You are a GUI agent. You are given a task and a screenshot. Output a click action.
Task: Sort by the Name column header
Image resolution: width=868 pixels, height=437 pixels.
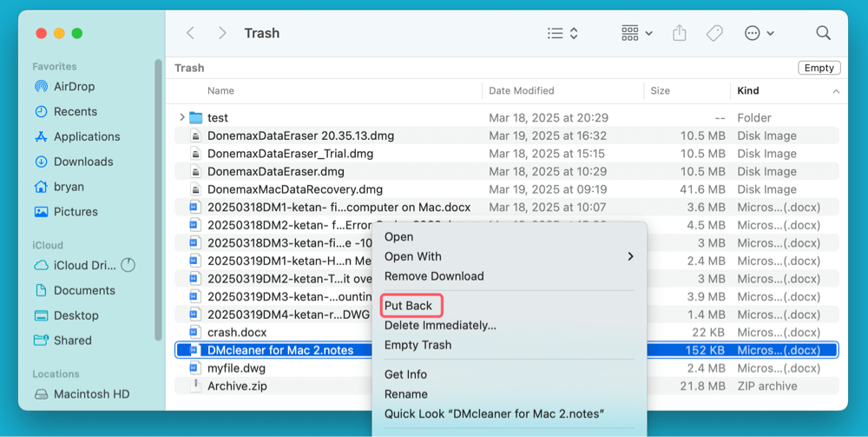[x=220, y=90]
